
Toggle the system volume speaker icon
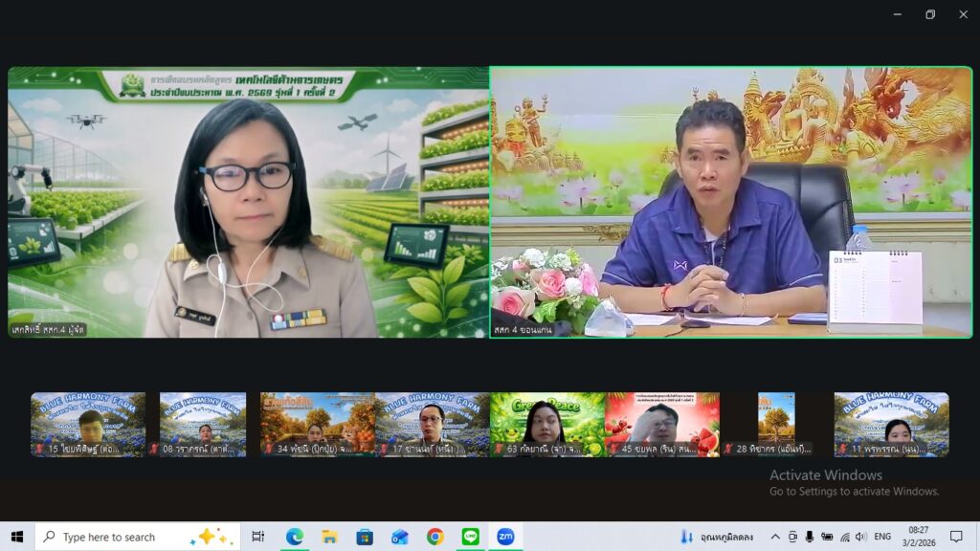coord(860,537)
